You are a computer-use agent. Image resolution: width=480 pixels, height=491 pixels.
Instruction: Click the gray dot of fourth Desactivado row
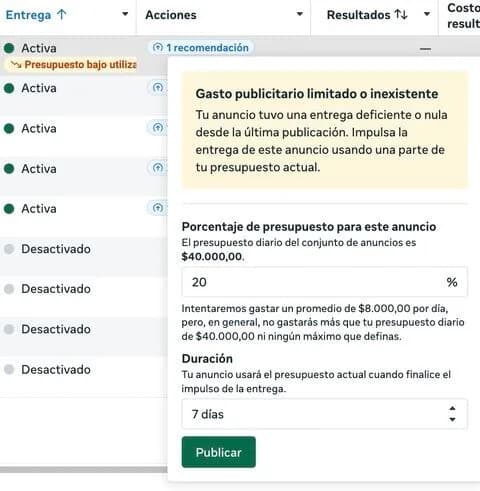pos(9,369)
